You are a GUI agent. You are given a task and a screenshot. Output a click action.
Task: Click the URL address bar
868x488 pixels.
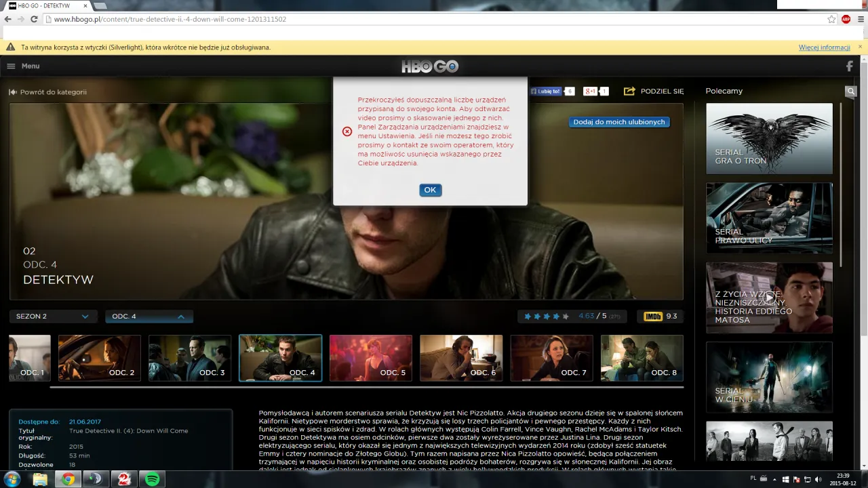pos(434,19)
